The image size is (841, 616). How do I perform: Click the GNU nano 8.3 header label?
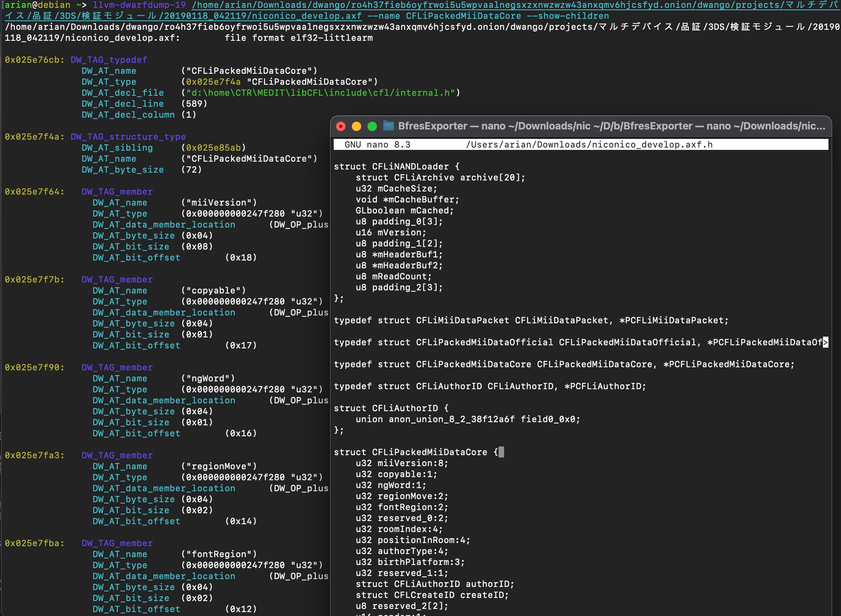377,145
